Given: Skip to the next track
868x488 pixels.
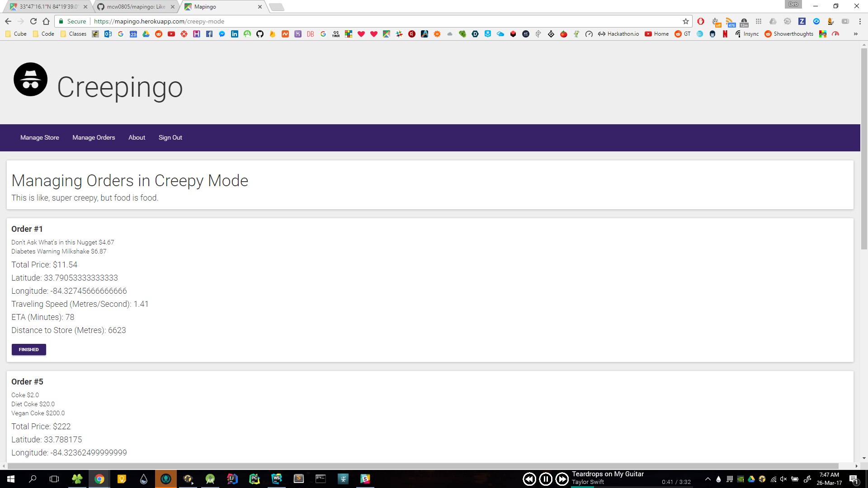Looking at the screenshot, I should (x=562, y=479).
